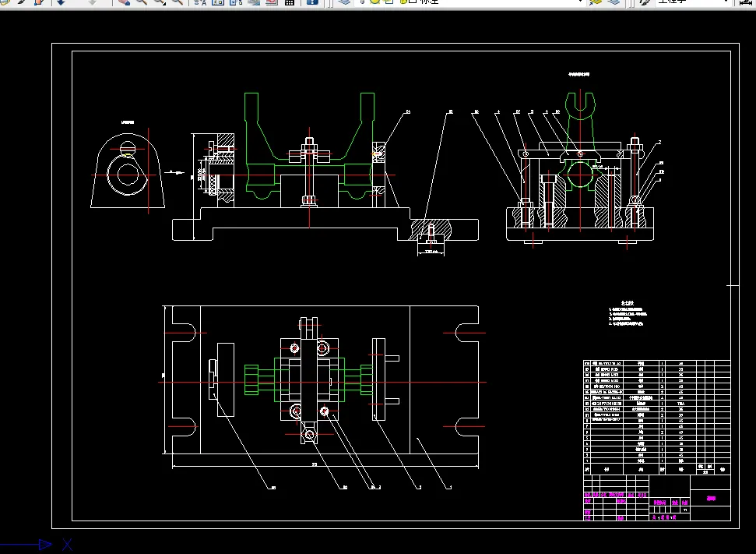Click the parts list table in the drawing
The image size is (756, 554).
(x=656, y=418)
